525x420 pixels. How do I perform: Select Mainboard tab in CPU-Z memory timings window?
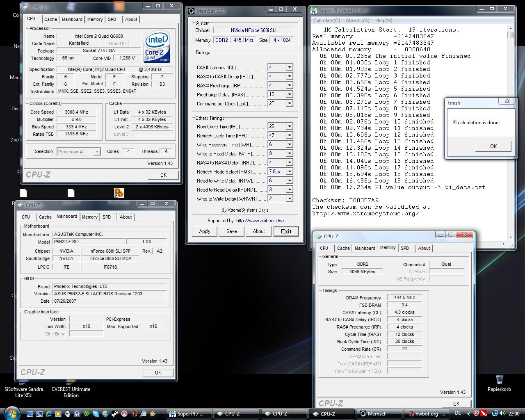point(365,248)
